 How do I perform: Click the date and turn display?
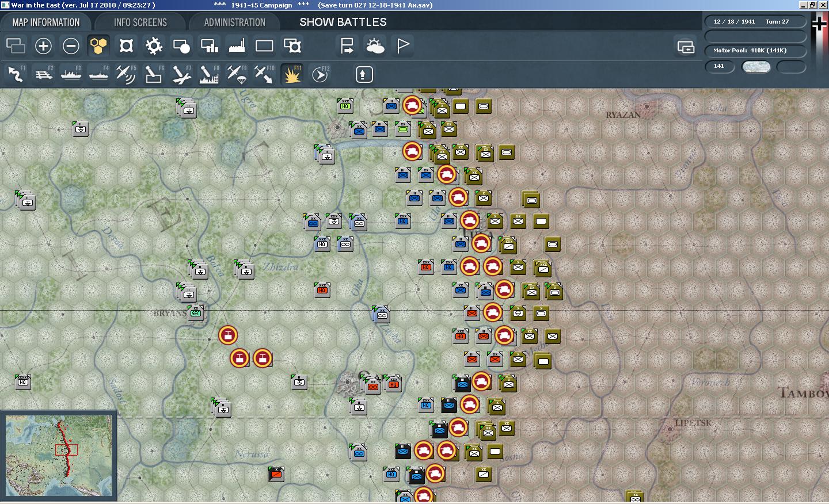[755, 22]
